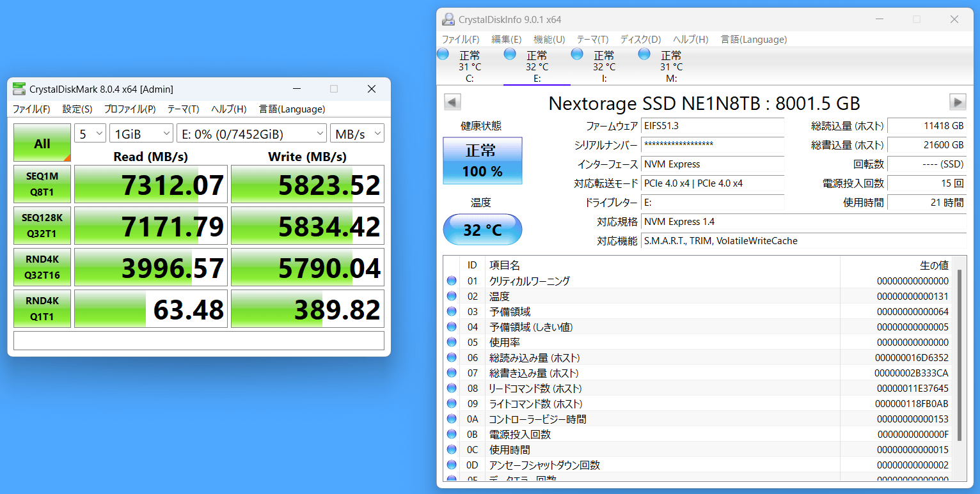Screen dimensions: 980x494
Task: Open CrystalDiskMark テーマ(T) menu
Action: tap(183, 109)
